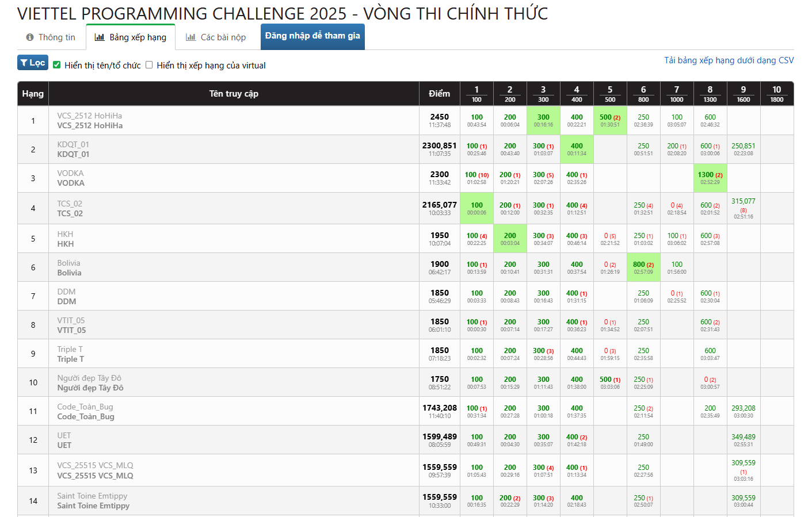
Task: Click the info icon in Thông tin tab
Action: click(30, 37)
